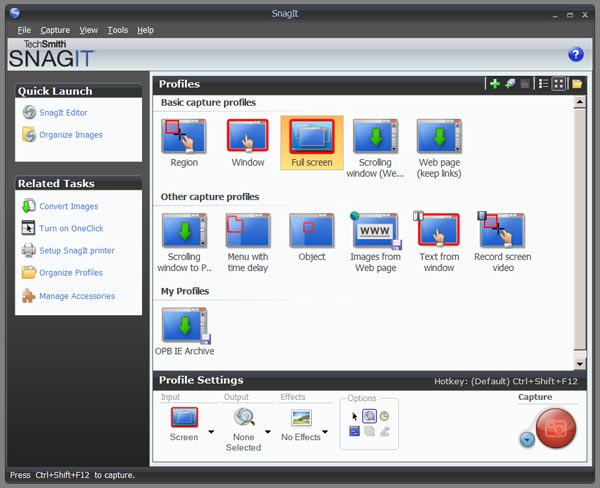Viewport: 600px width, 488px height.
Task: Open the Convert Images link
Action: (x=68, y=206)
